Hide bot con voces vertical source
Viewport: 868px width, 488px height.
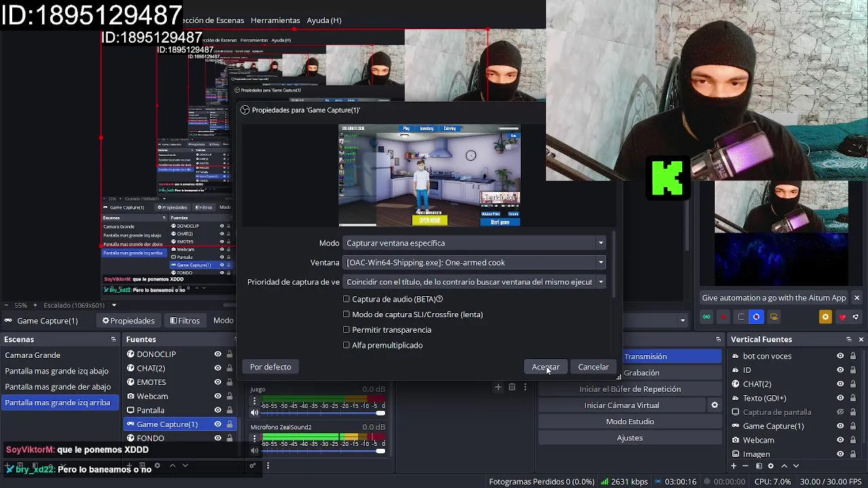coord(840,356)
